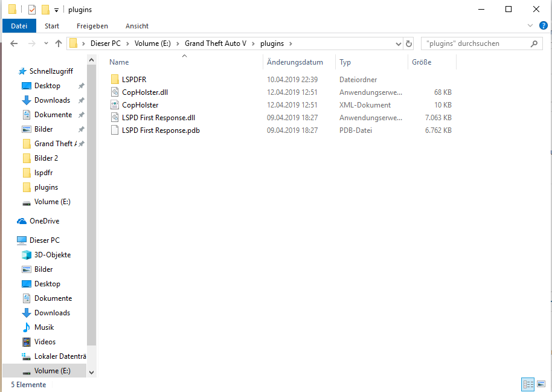Unpin Desktop using its pin icon
Image resolution: width=552 pixels, height=392 pixels.
(x=82, y=86)
